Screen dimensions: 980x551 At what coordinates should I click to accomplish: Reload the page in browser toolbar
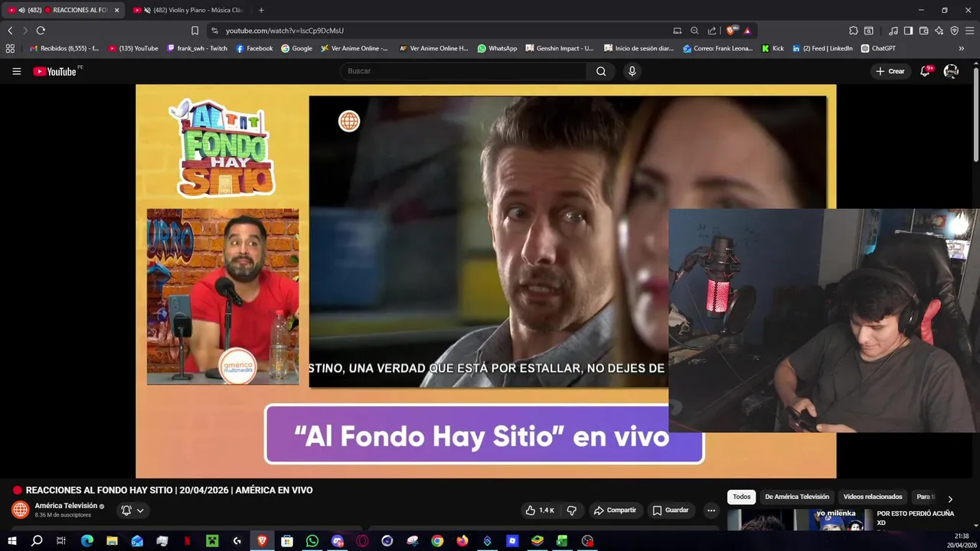(x=41, y=31)
